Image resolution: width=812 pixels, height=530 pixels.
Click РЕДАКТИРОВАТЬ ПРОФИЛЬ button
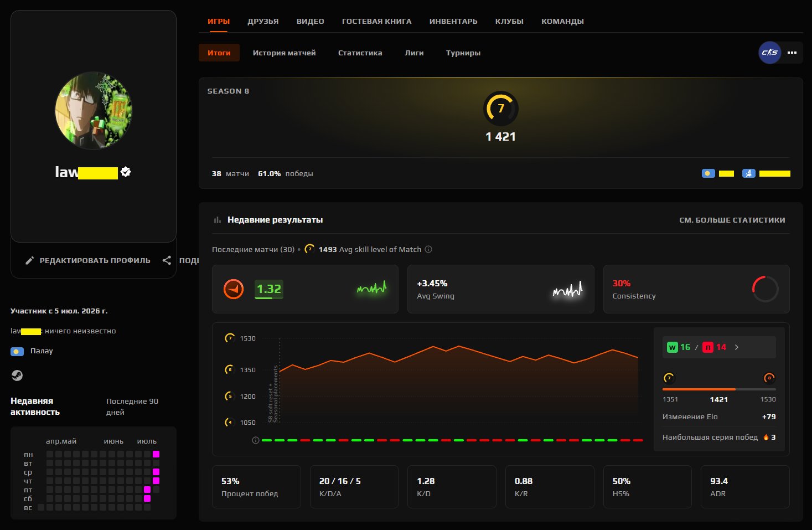tap(88, 260)
